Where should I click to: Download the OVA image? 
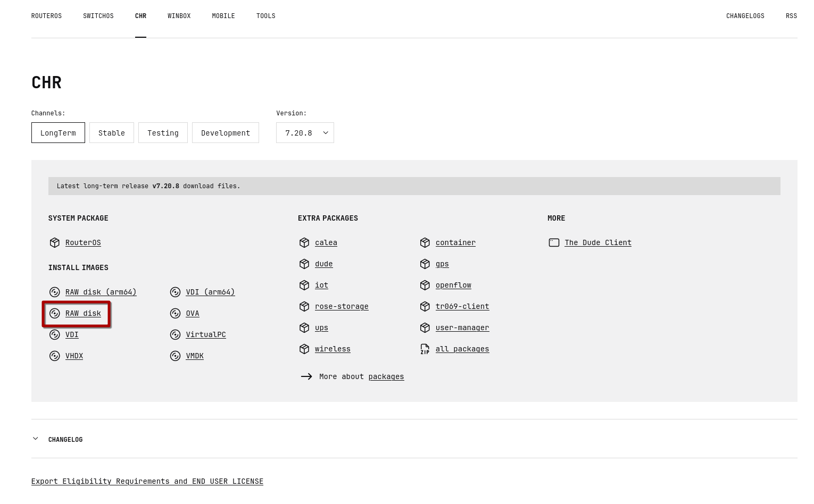click(193, 313)
